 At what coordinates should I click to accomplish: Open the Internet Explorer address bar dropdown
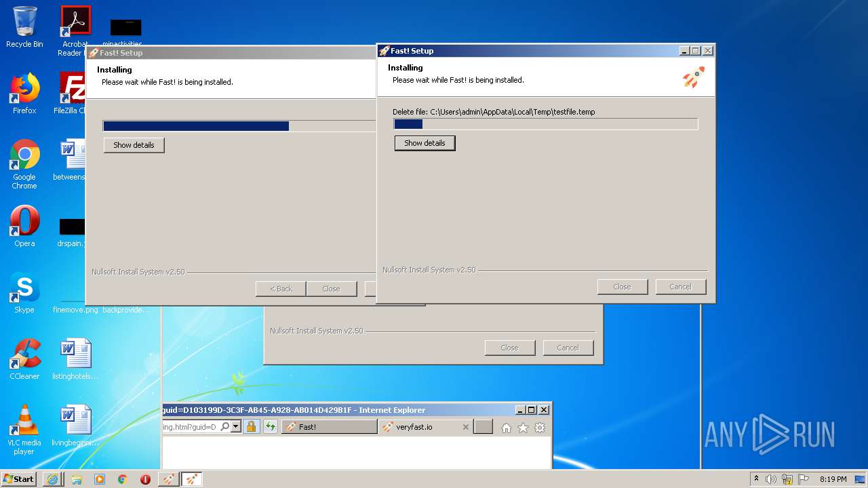coord(236,427)
